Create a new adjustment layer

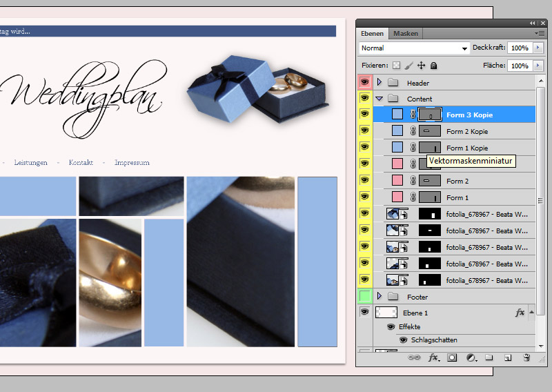(471, 357)
